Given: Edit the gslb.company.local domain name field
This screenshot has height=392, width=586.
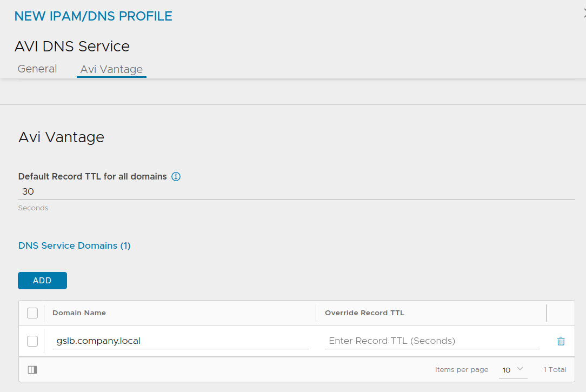Looking at the screenshot, I should (x=181, y=341).
